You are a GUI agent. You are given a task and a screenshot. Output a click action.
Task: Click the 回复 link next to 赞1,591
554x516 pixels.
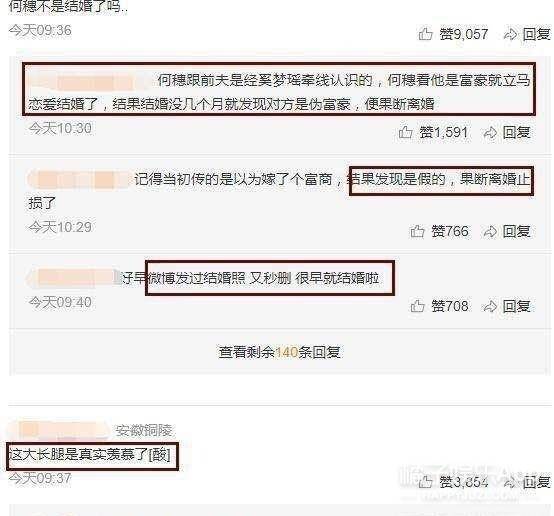click(x=517, y=133)
